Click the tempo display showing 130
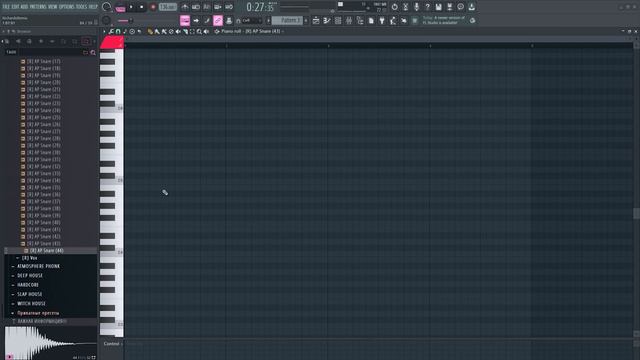This screenshot has width=640, height=360. pos(167,7)
